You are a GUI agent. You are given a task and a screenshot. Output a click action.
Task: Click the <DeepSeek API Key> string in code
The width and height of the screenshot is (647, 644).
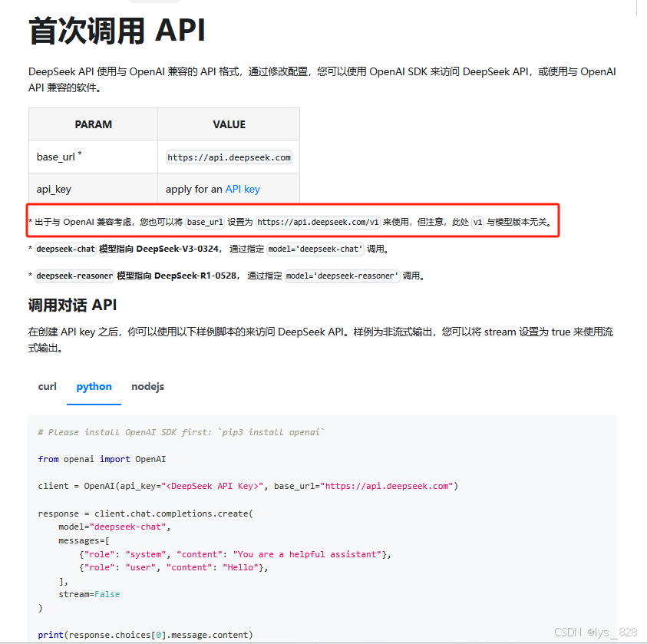(213, 486)
